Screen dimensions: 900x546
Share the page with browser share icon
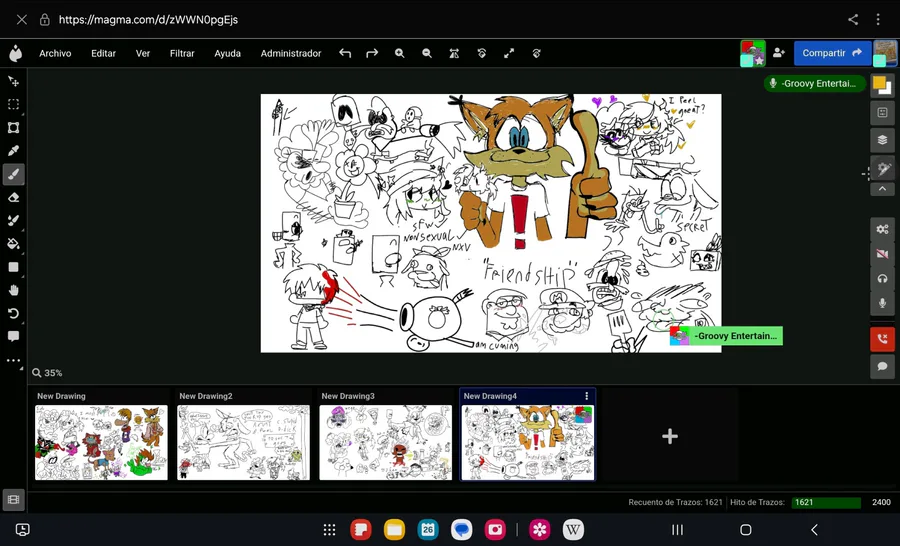click(853, 20)
